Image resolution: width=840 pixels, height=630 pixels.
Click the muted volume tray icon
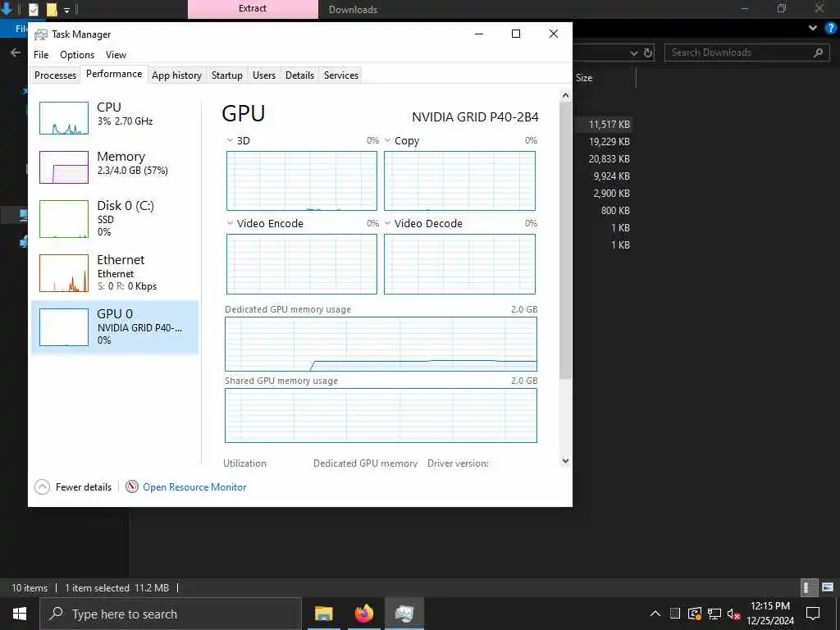[x=733, y=614]
